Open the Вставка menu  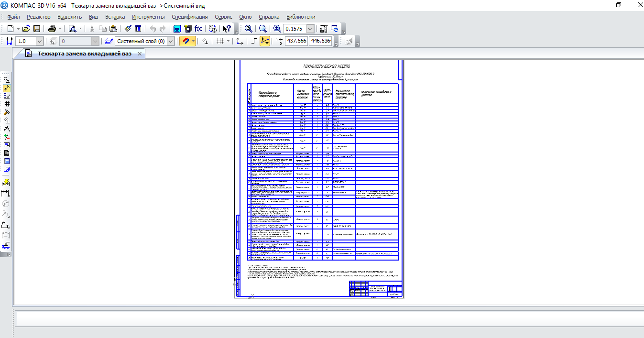pyautogui.click(x=115, y=17)
